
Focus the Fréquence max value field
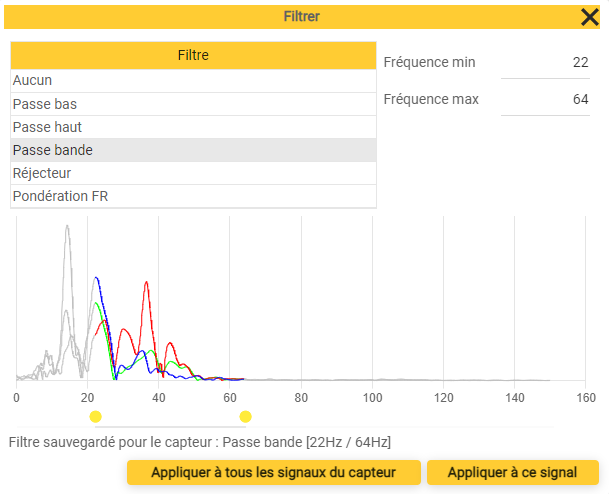coord(545,100)
